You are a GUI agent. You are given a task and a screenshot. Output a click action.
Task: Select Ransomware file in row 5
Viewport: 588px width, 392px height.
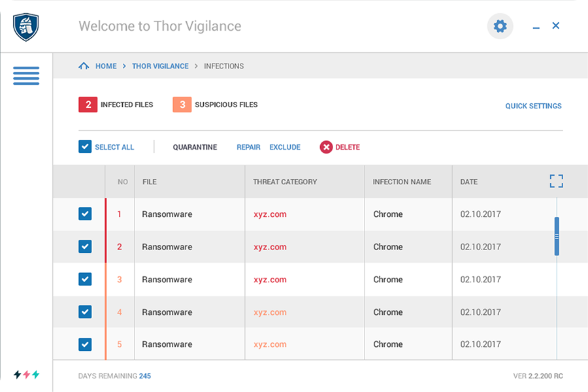pos(167,344)
